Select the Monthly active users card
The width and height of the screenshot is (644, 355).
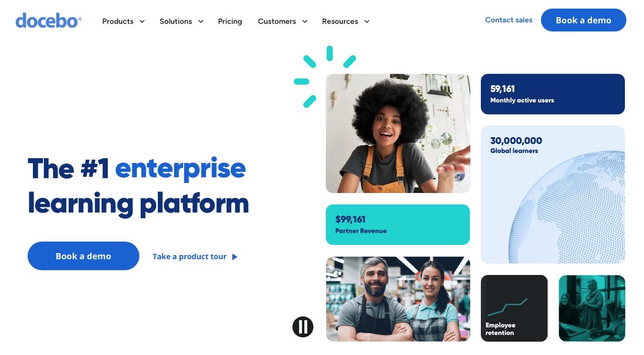click(x=553, y=94)
